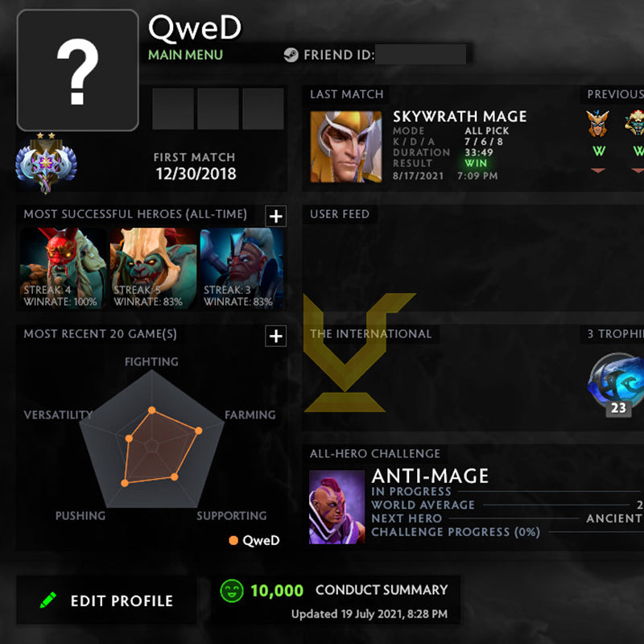Click the Anti-Mage hero portrait

click(x=336, y=507)
